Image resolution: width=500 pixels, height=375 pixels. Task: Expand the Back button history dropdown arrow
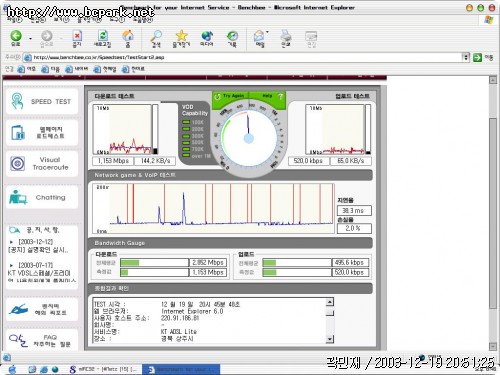[30, 38]
